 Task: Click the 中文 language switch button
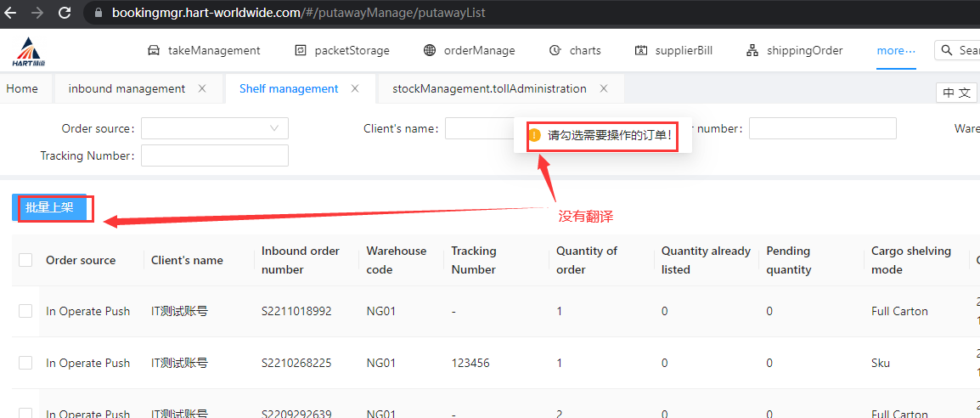pyautogui.click(x=956, y=93)
